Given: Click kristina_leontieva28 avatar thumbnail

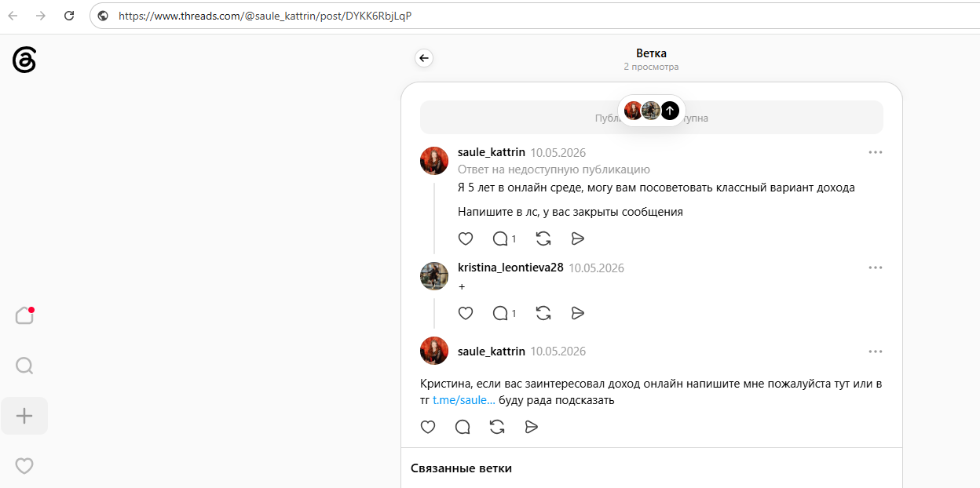Looking at the screenshot, I should (434, 276).
